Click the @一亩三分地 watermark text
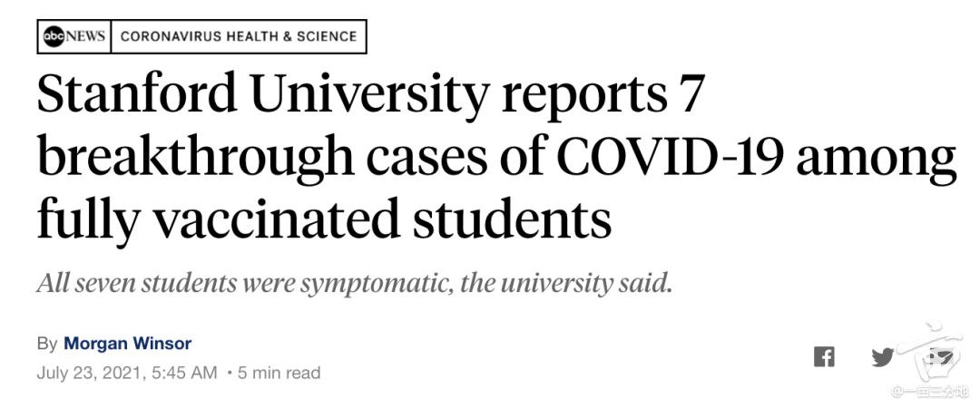Screen dimensions: 980x408 pyautogui.click(x=930, y=392)
